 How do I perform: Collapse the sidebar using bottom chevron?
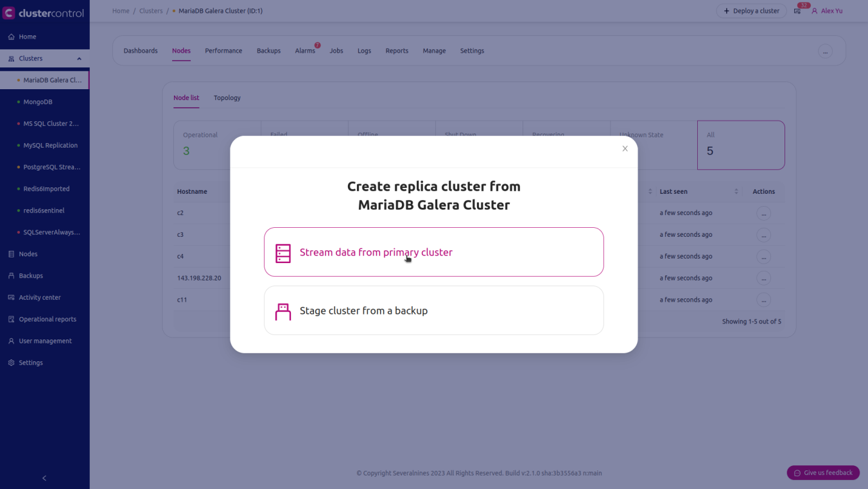44,478
